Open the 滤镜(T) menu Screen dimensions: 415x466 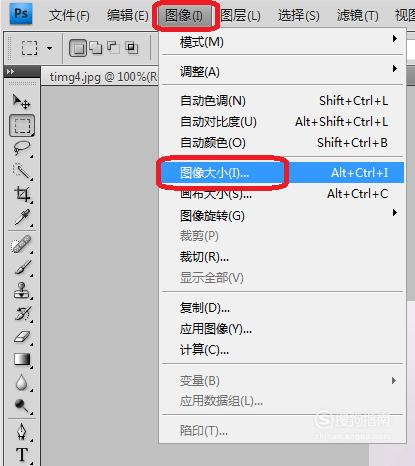pyautogui.click(x=357, y=15)
